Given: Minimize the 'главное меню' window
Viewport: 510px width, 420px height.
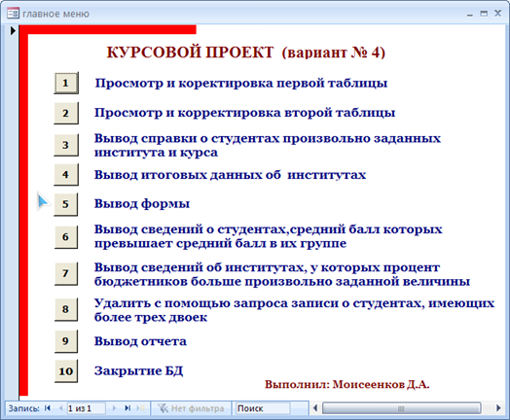Looking at the screenshot, I should (x=470, y=14).
